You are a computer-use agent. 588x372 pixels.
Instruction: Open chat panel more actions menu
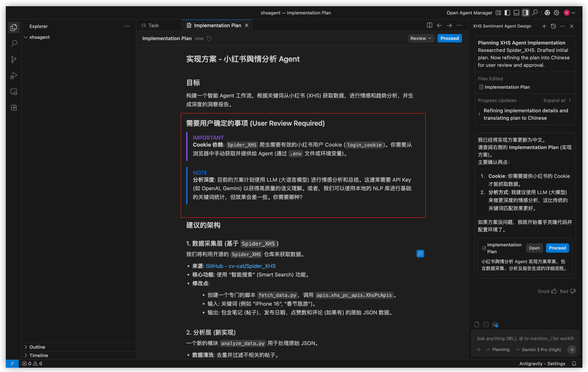click(563, 26)
